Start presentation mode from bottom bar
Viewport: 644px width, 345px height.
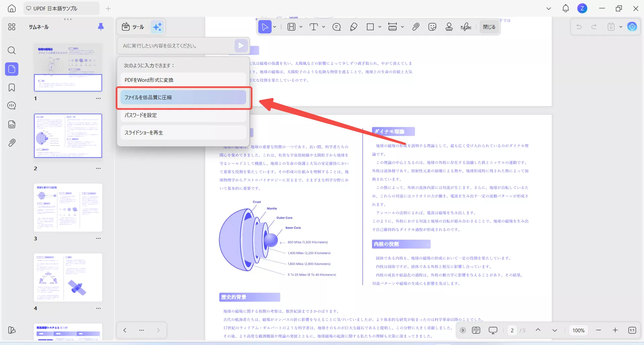pyautogui.click(x=493, y=330)
